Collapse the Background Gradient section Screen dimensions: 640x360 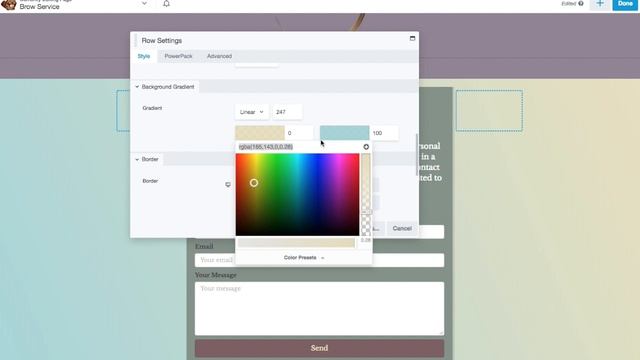[x=165, y=87]
